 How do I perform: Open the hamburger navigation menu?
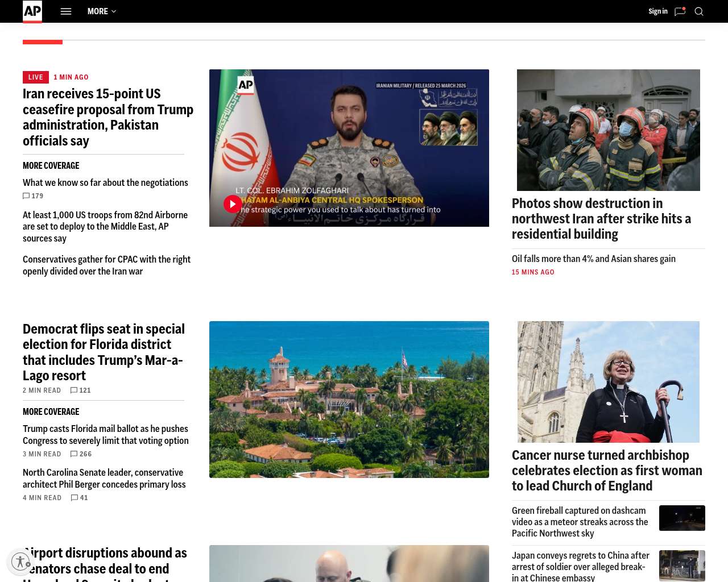[66, 11]
